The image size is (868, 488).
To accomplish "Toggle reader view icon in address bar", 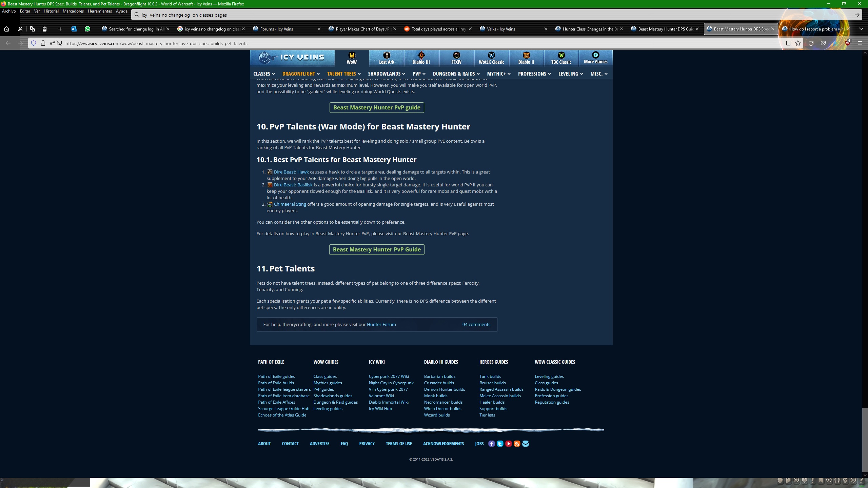I will (788, 43).
